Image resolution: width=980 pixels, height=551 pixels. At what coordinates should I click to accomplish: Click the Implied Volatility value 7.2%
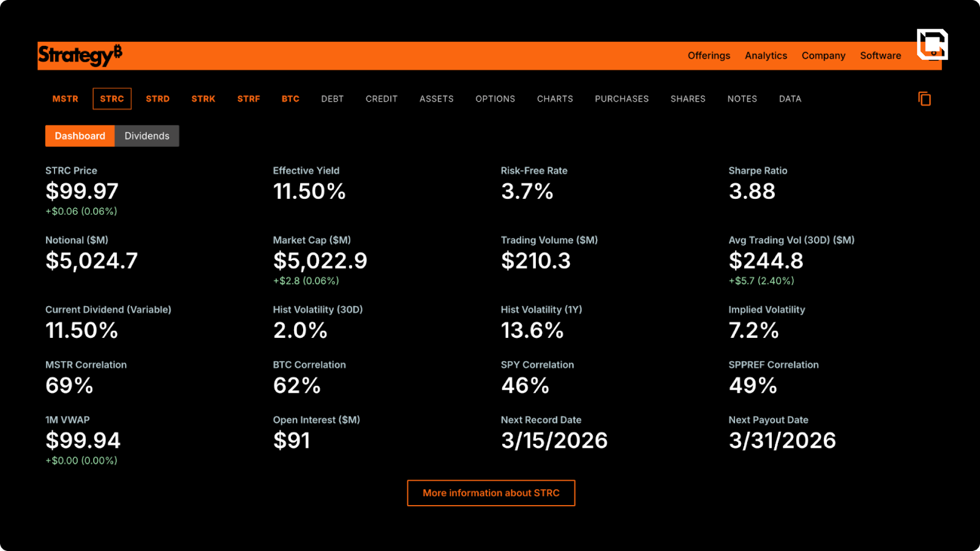pyautogui.click(x=754, y=331)
